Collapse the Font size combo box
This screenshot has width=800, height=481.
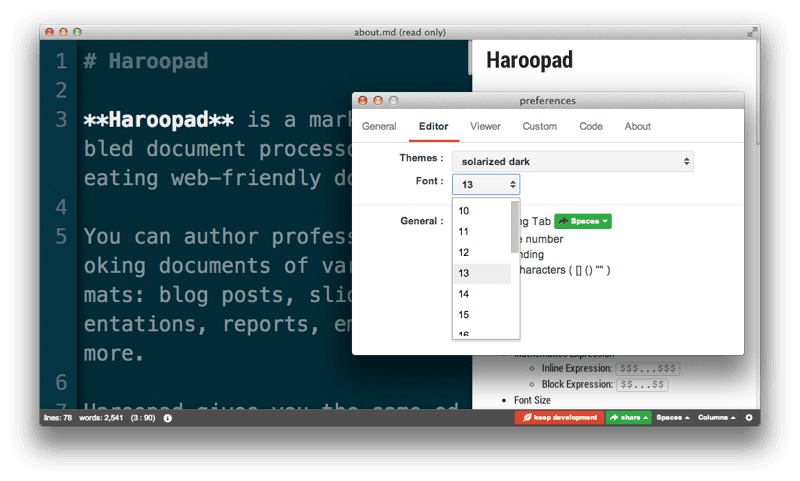tap(486, 184)
